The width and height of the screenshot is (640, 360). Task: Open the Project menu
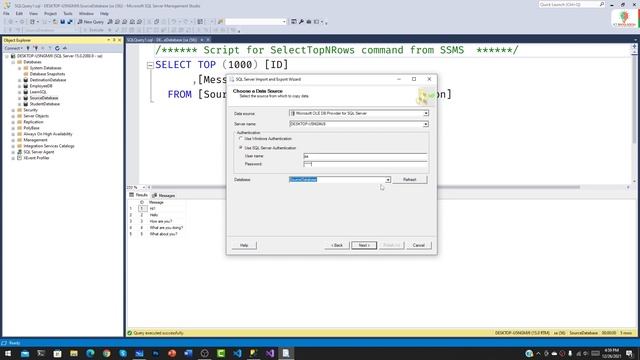51,13
